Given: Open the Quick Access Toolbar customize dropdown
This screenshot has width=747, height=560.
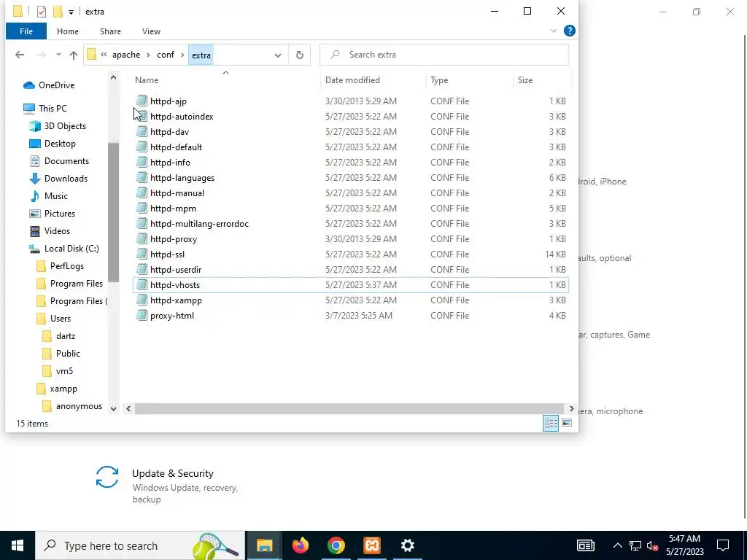Looking at the screenshot, I should pos(71,12).
